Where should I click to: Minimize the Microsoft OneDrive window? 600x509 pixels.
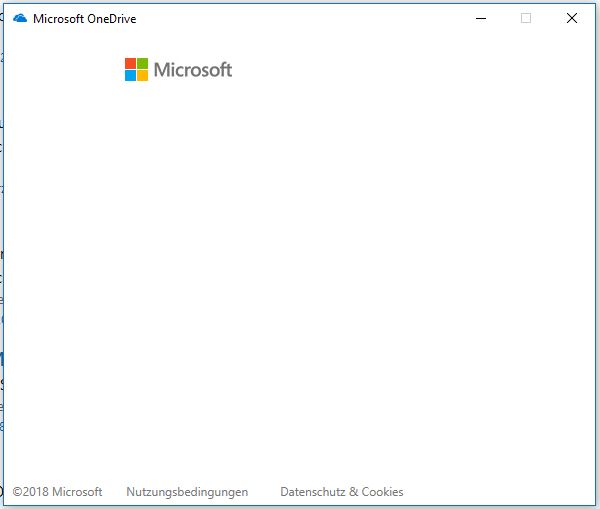coord(481,18)
